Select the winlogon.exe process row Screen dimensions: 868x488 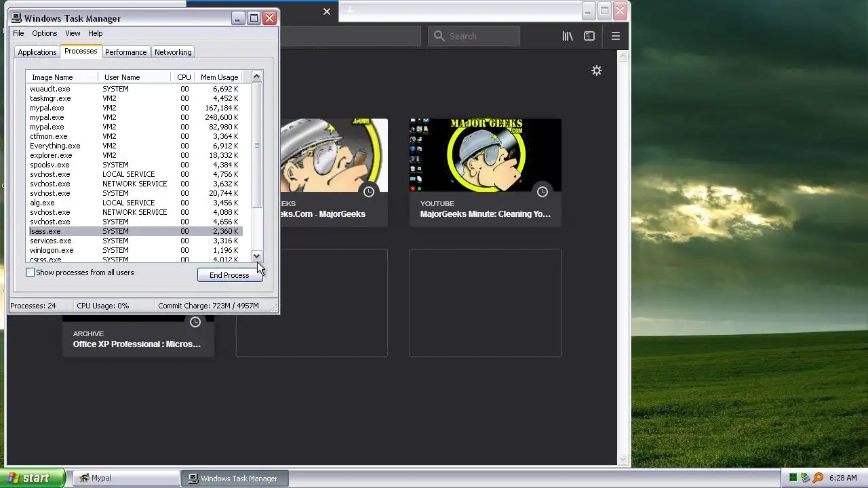point(134,250)
